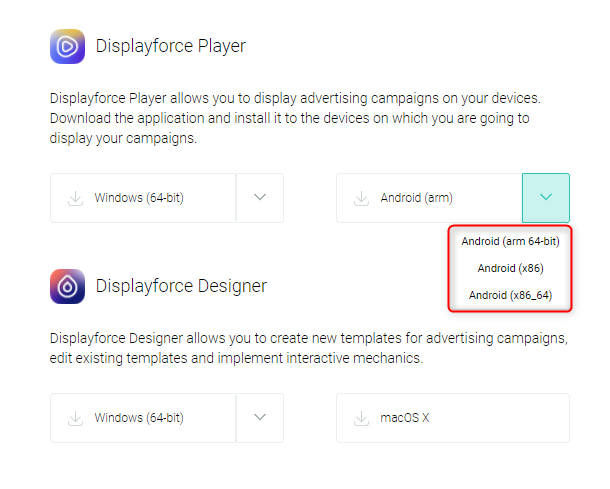The width and height of the screenshot is (610, 489).
Task: Click download icon beside Player Windows (64-bit)
Action: pos(75,198)
